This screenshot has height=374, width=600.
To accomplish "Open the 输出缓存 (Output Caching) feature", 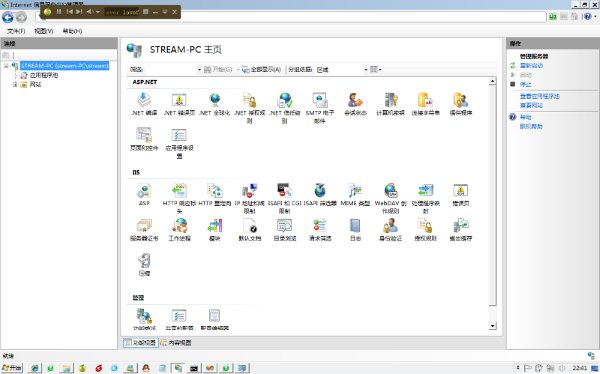I will tap(461, 229).
